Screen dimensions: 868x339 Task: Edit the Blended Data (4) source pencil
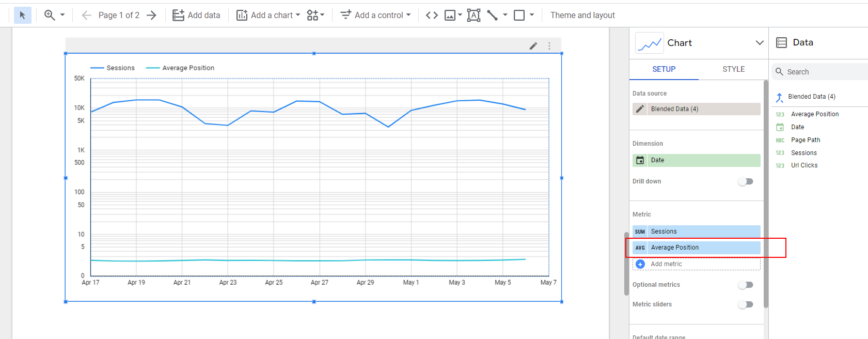640,109
